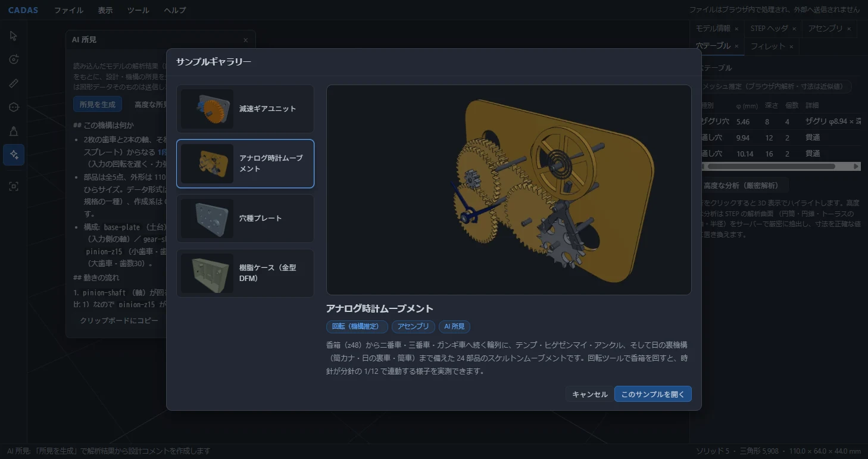
Task: Activate the rotation tool icon in sidebar
Action: [14, 59]
